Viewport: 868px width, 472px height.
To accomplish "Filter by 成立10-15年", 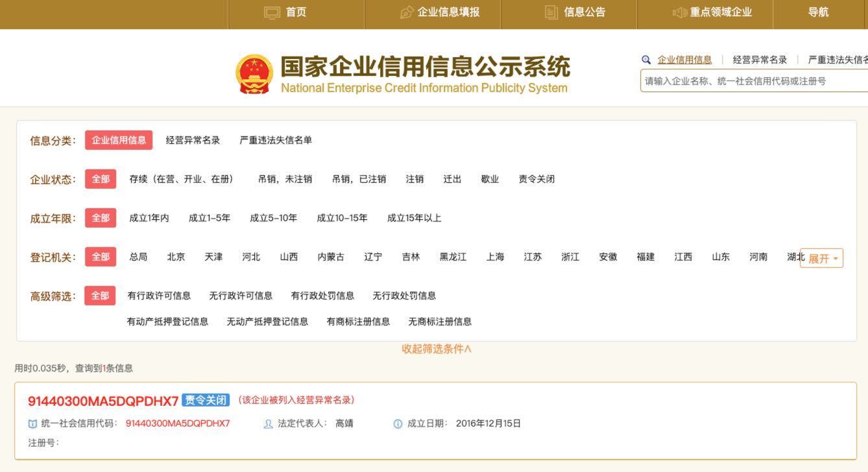I will [x=342, y=218].
